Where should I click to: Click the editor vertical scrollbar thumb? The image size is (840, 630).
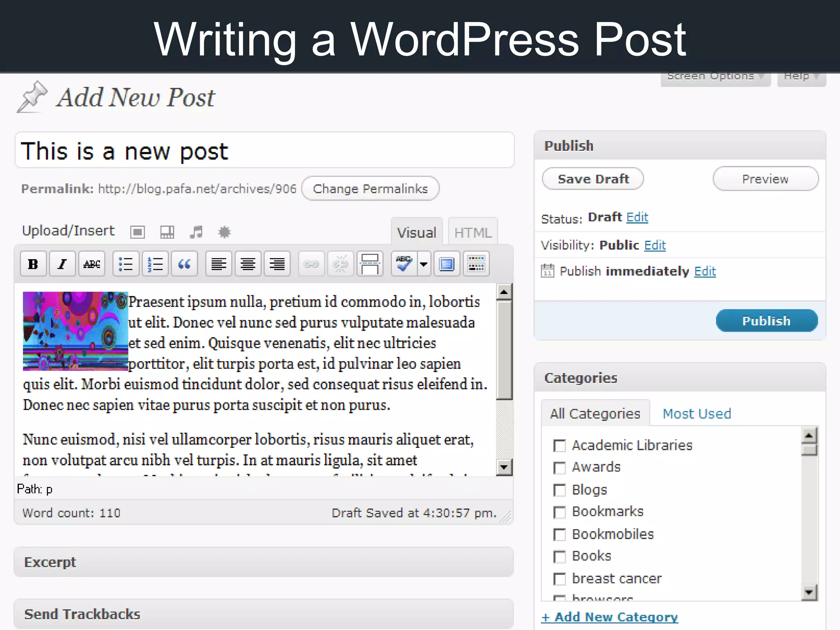click(x=504, y=350)
